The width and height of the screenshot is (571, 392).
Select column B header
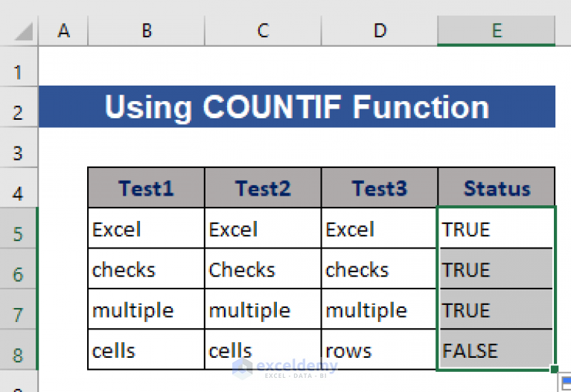(147, 30)
